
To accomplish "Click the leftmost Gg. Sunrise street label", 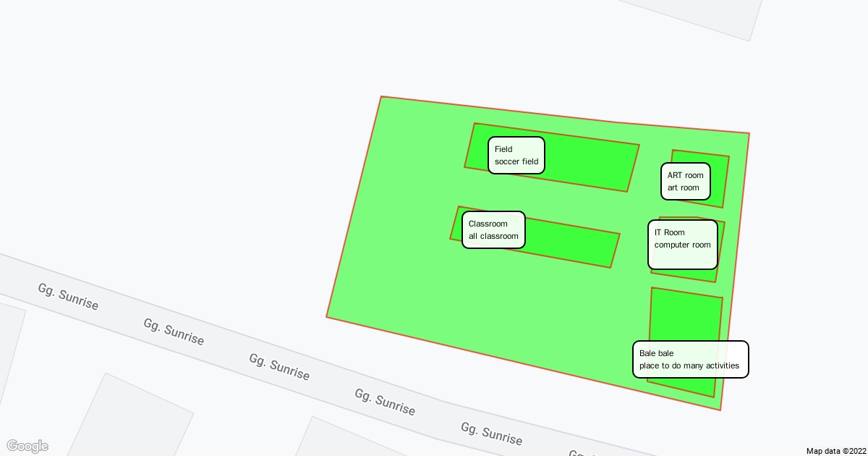I will pyautogui.click(x=68, y=297).
